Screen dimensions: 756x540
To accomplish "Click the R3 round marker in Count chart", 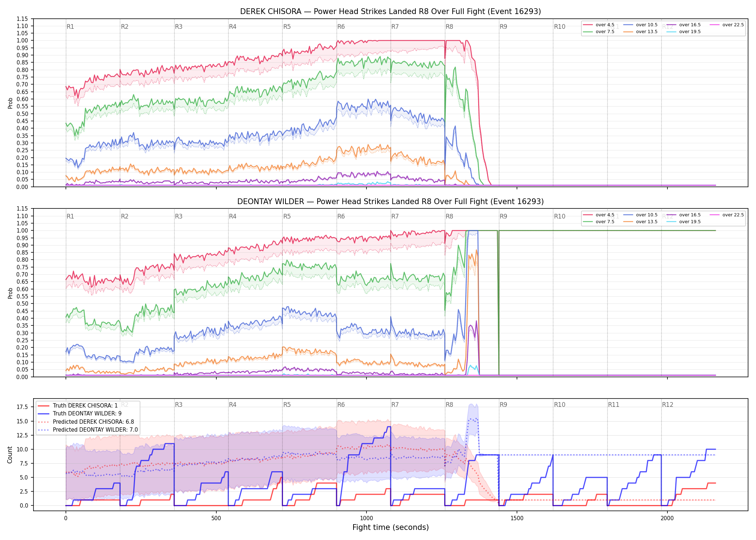I will (179, 405).
